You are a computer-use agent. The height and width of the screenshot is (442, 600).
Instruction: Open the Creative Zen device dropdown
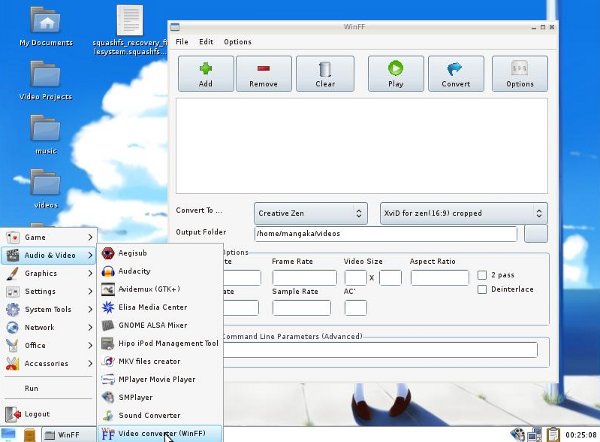point(311,213)
